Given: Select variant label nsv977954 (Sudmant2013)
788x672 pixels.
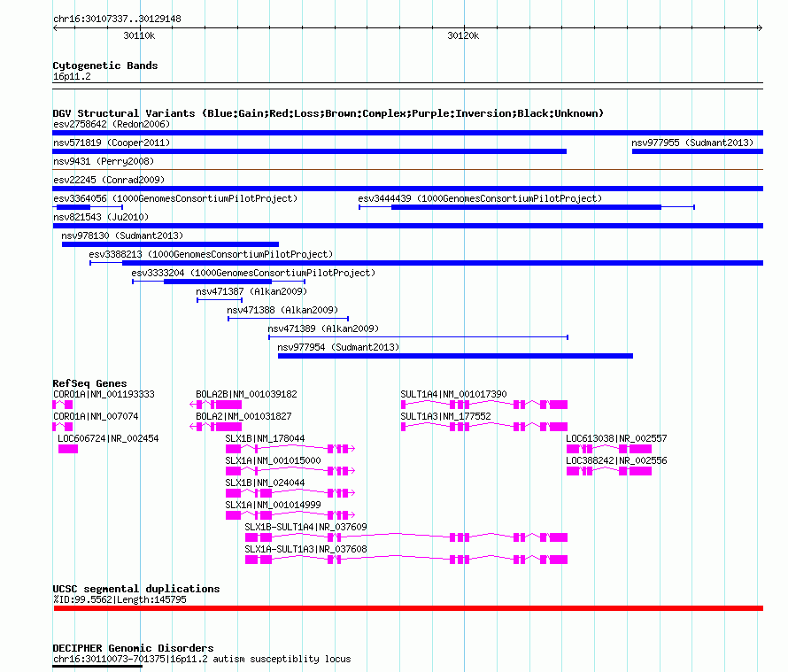Looking at the screenshot, I should pos(338,347).
